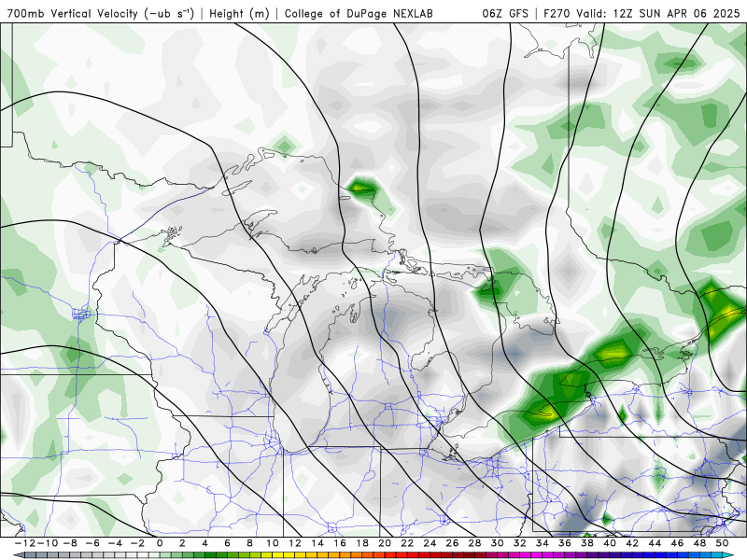Click the 'Height (m)' label in header
747x560 pixels.
tap(239, 13)
